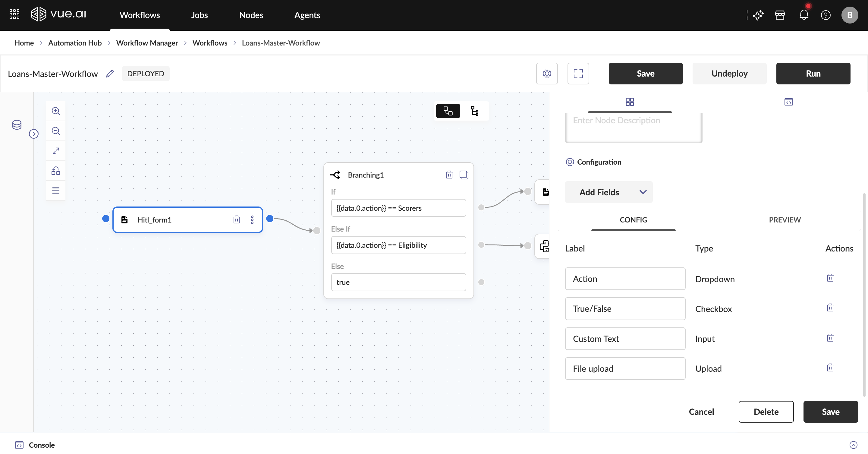Open the Jobs menu item
868x454 pixels.
pos(199,15)
